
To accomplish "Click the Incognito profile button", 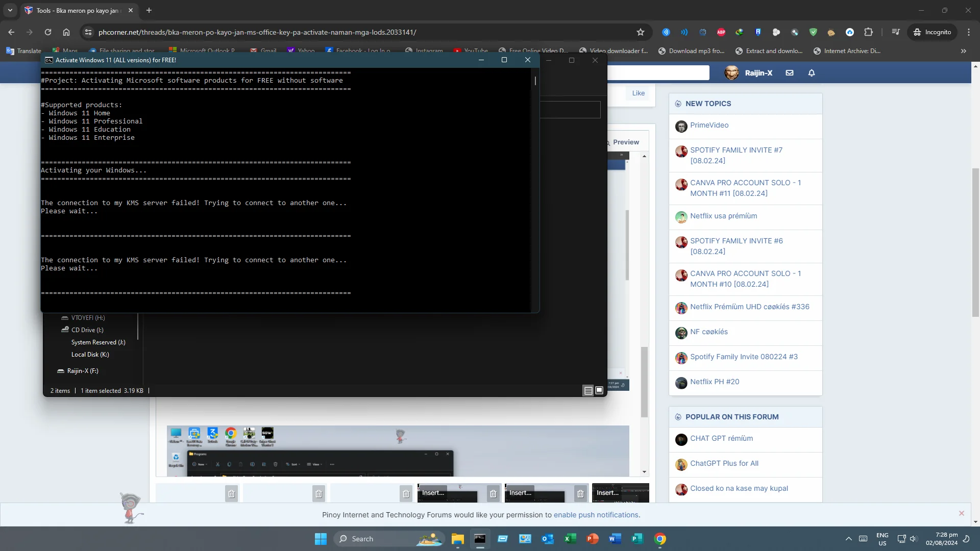I will tap(932, 32).
